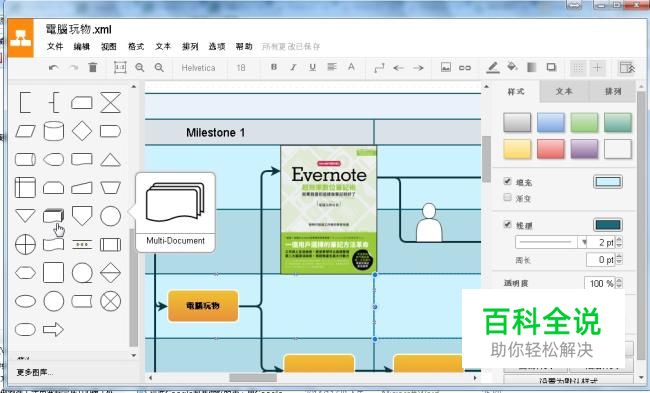Click the trash delete icon
This screenshot has width=650, height=393.
(x=93, y=67)
